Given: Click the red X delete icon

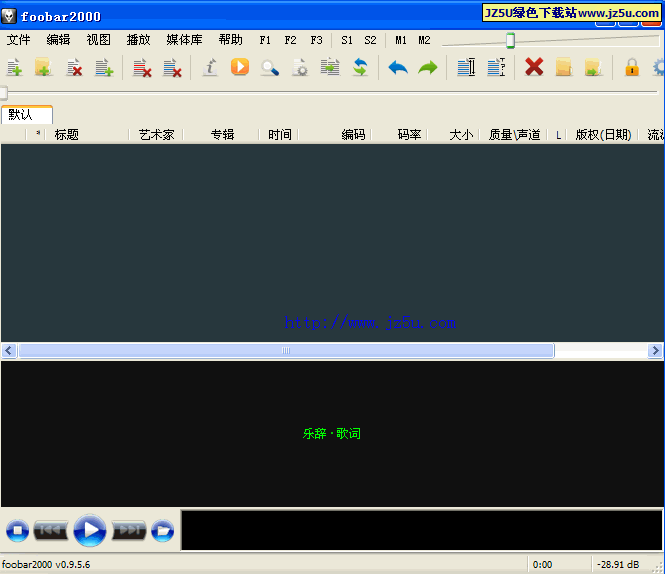Looking at the screenshot, I should pos(534,67).
